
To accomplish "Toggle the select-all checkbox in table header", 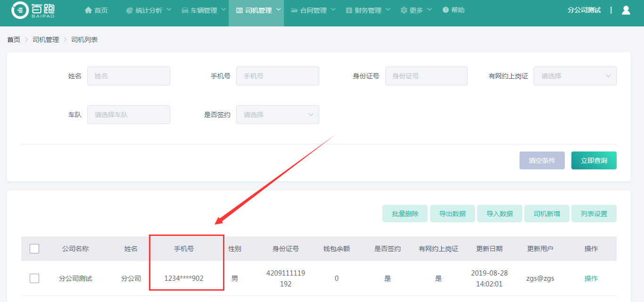I will pyautogui.click(x=34, y=249).
